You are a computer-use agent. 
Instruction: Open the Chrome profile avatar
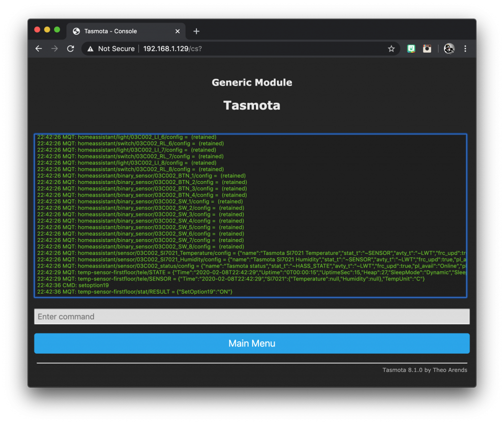[449, 49]
